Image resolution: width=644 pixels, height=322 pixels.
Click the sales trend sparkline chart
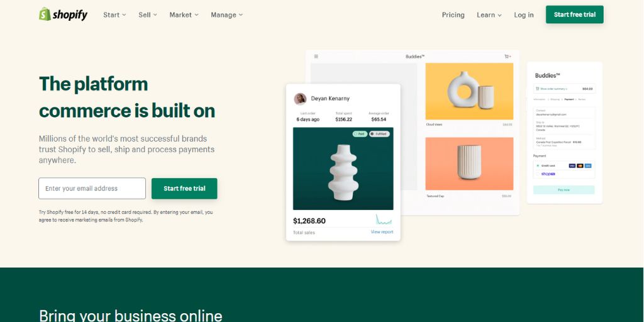point(384,219)
